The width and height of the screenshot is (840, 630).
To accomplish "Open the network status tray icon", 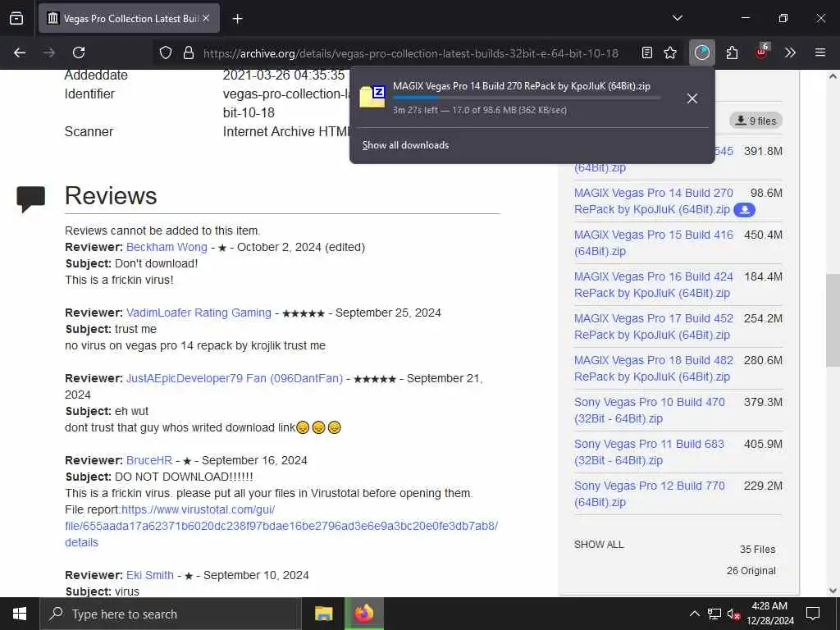I will point(714,614).
